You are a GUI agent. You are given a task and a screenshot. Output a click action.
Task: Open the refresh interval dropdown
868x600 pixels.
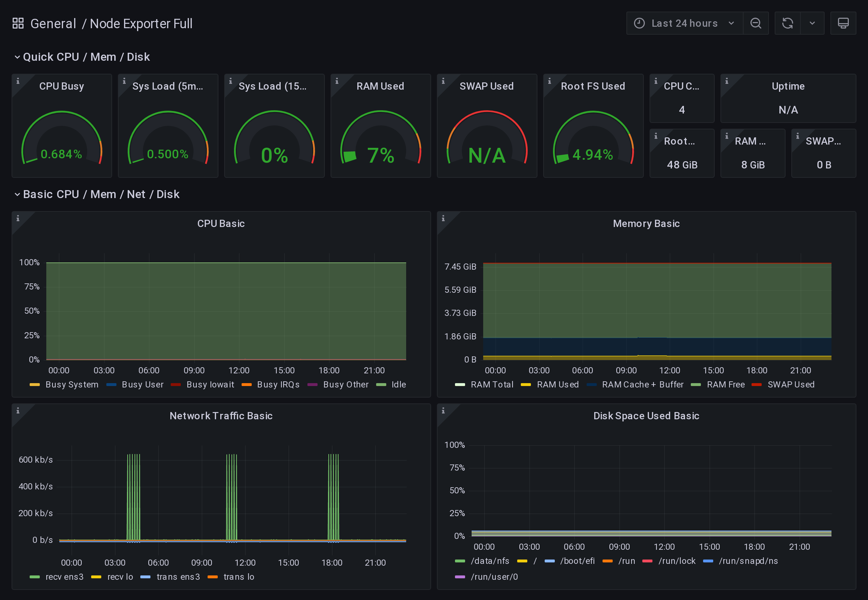pos(812,23)
